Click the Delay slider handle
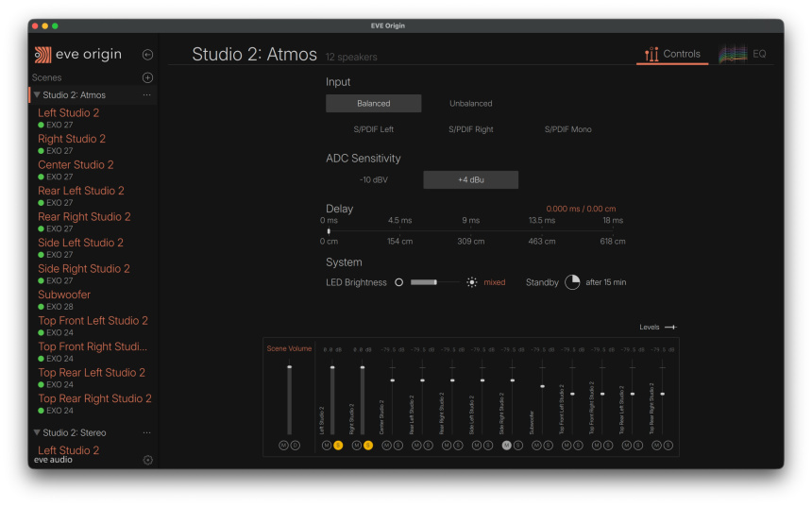This screenshot has height=506, width=812. pyautogui.click(x=329, y=231)
